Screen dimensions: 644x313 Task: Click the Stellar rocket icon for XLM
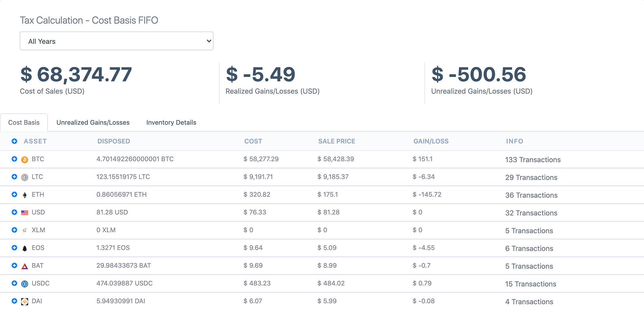pyautogui.click(x=24, y=230)
